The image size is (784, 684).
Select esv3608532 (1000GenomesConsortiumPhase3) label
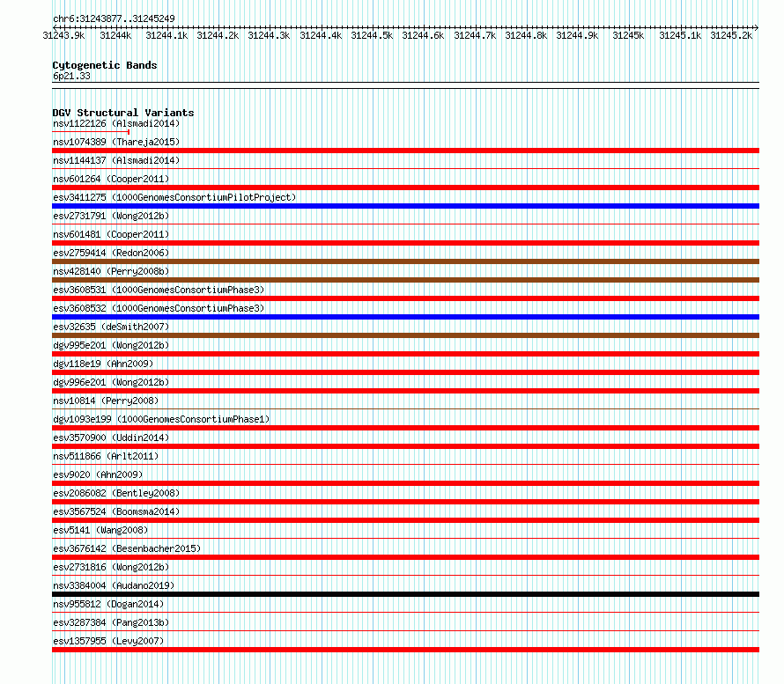(x=159, y=308)
